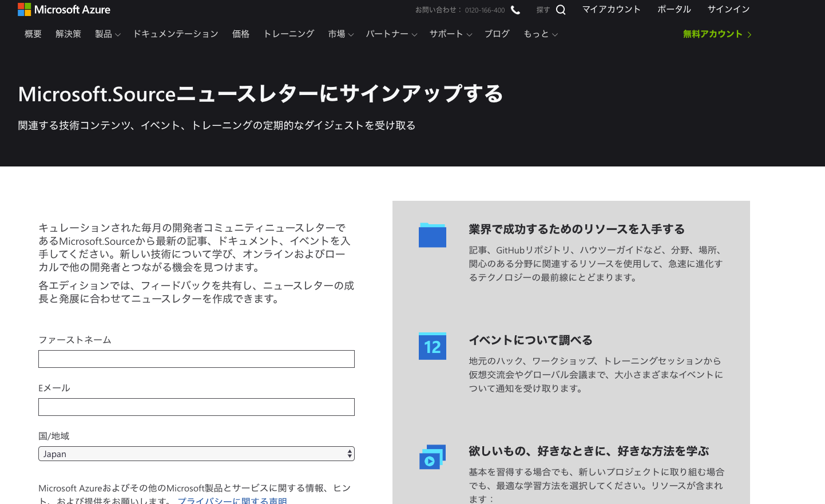Viewport: 825px width, 504px height.
Task: Click the video play learning icon
Action: [432, 457]
